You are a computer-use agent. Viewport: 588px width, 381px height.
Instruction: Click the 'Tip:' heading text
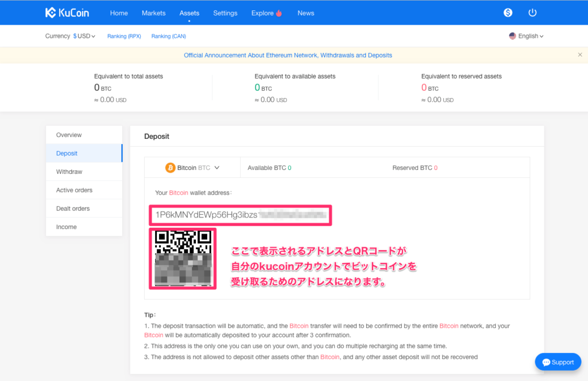pyautogui.click(x=150, y=314)
